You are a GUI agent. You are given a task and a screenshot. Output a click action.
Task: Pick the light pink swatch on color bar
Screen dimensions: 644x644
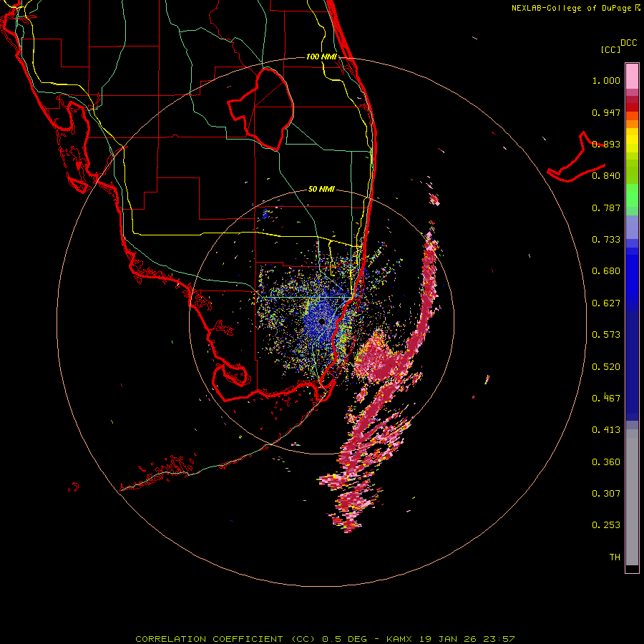tap(632, 77)
